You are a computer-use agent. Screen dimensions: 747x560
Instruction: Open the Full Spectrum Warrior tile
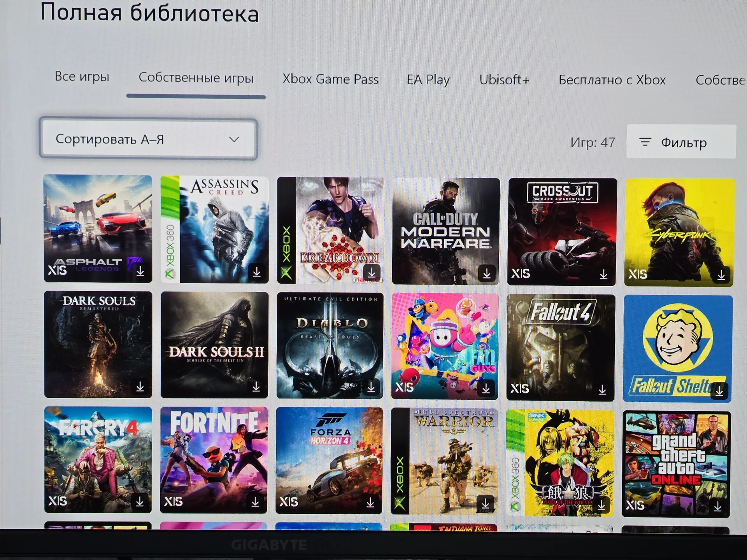tap(444, 461)
